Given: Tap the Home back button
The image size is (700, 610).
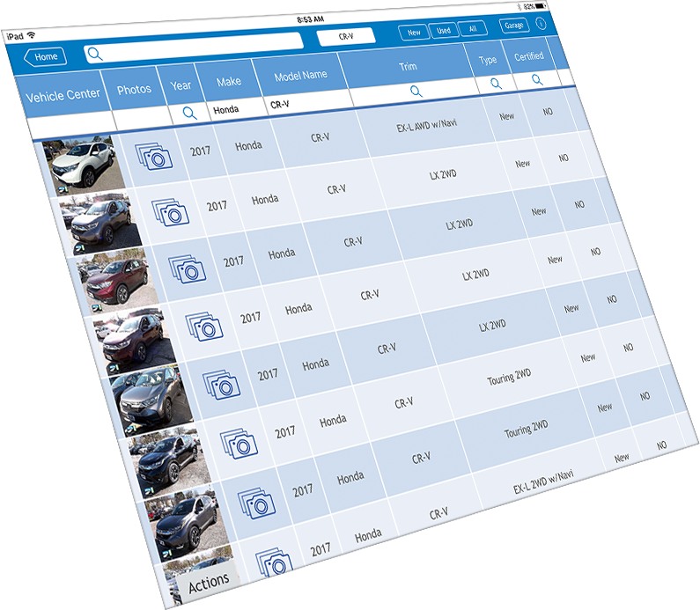Looking at the screenshot, I should pos(45,56).
